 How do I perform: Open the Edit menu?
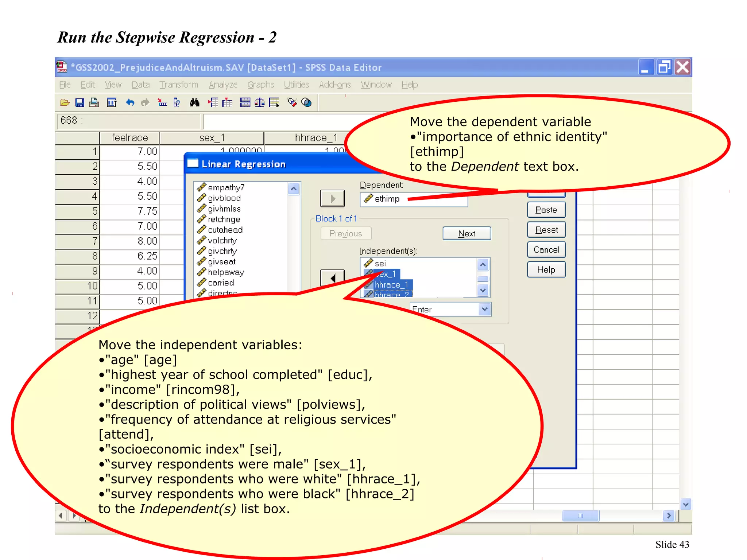point(88,85)
